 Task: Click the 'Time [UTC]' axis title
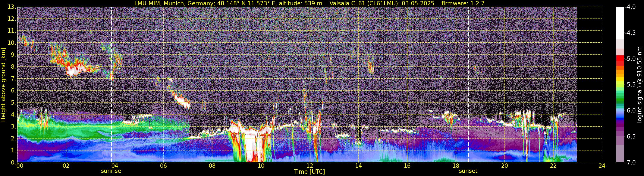coord(310,172)
